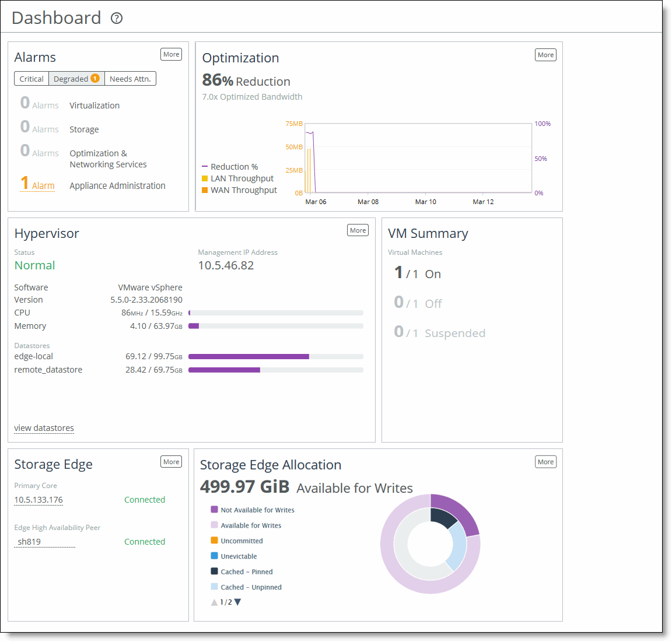Click the up arrow beside the 1/2 pager
The image size is (672, 642).
click(214, 602)
